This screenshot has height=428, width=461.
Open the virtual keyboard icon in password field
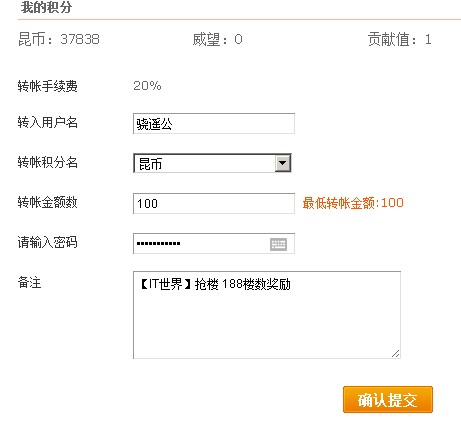pos(278,244)
